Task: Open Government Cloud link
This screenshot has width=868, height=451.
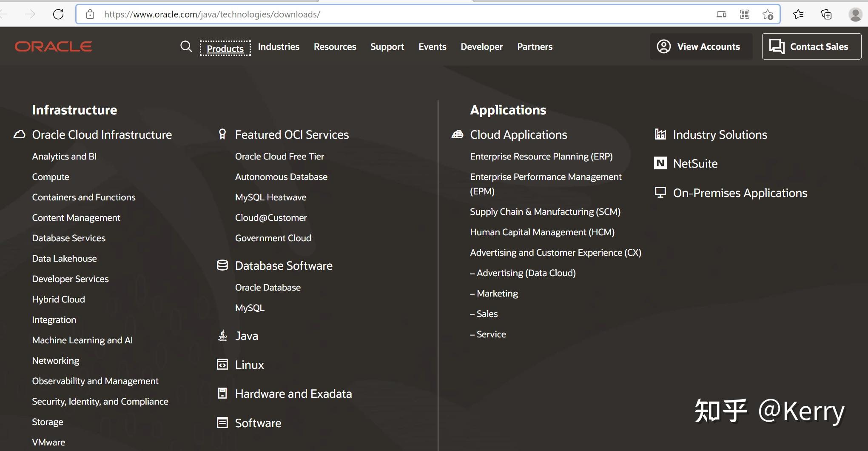Action: 273,238
